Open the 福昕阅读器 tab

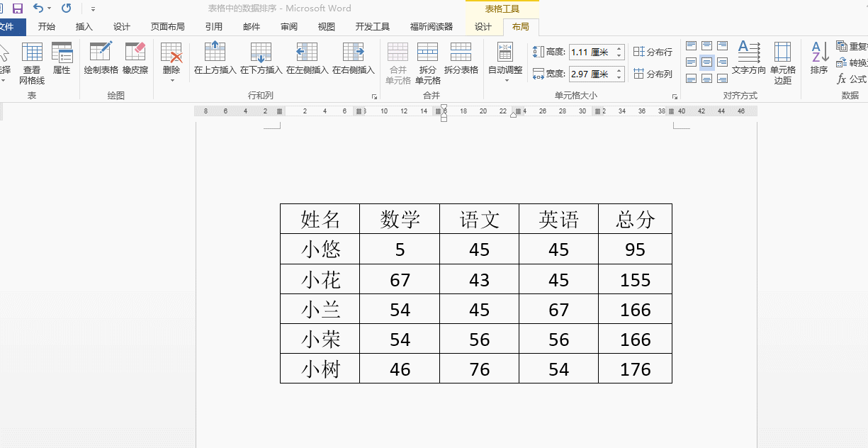point(432,27)
